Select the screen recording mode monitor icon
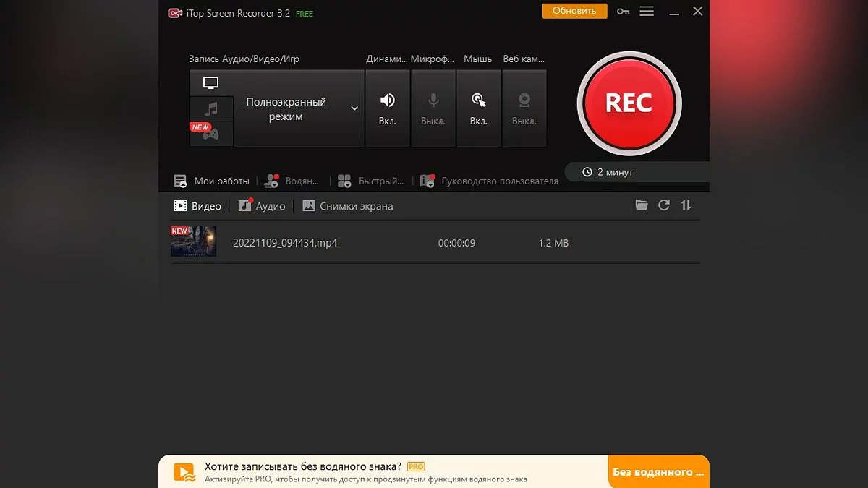868x488 pixels. [210, 83]
